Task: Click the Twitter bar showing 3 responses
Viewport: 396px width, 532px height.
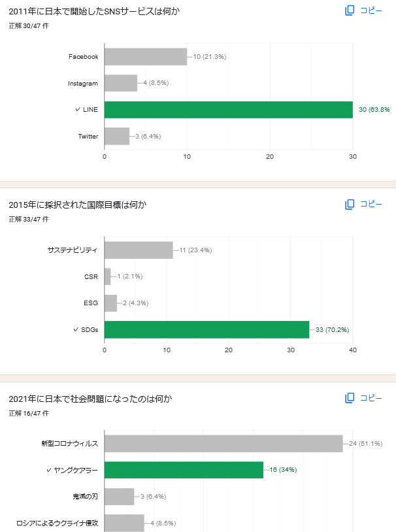Action: pyautogui.click(x=117, y=137)
